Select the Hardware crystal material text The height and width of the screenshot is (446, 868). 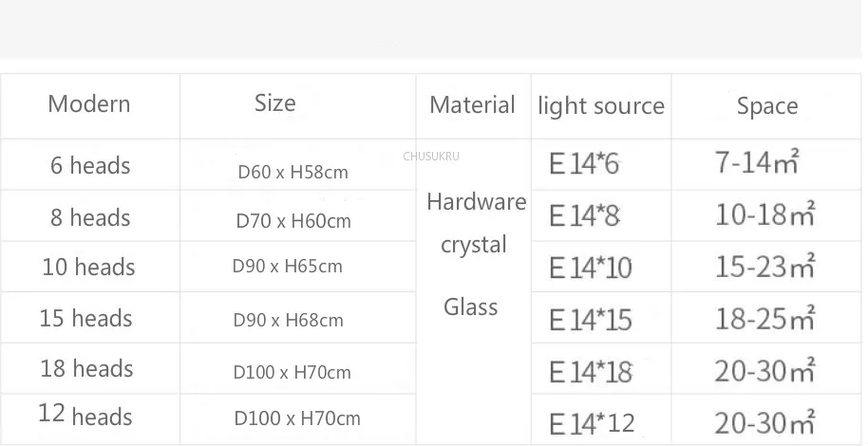tap(476, 223)
